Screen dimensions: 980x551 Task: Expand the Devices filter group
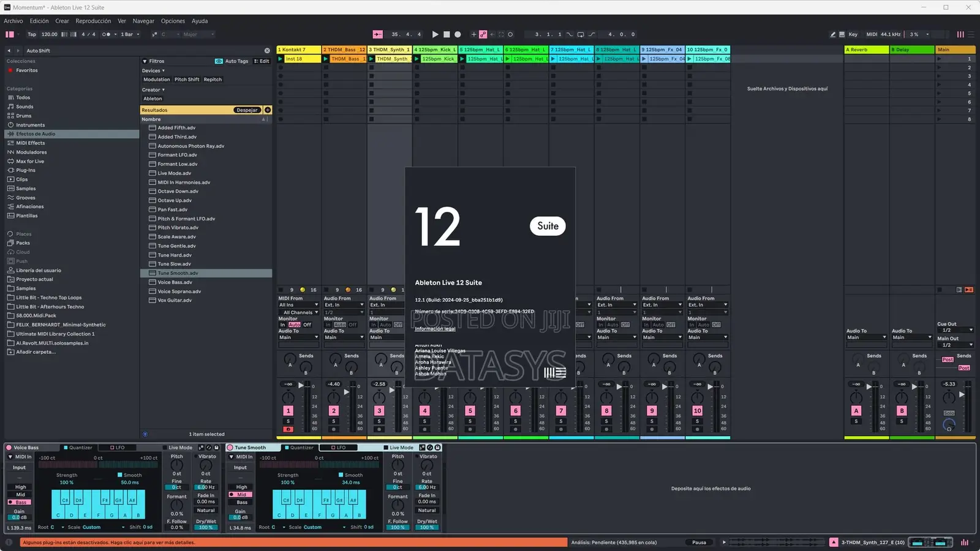(x=153, y=70)
